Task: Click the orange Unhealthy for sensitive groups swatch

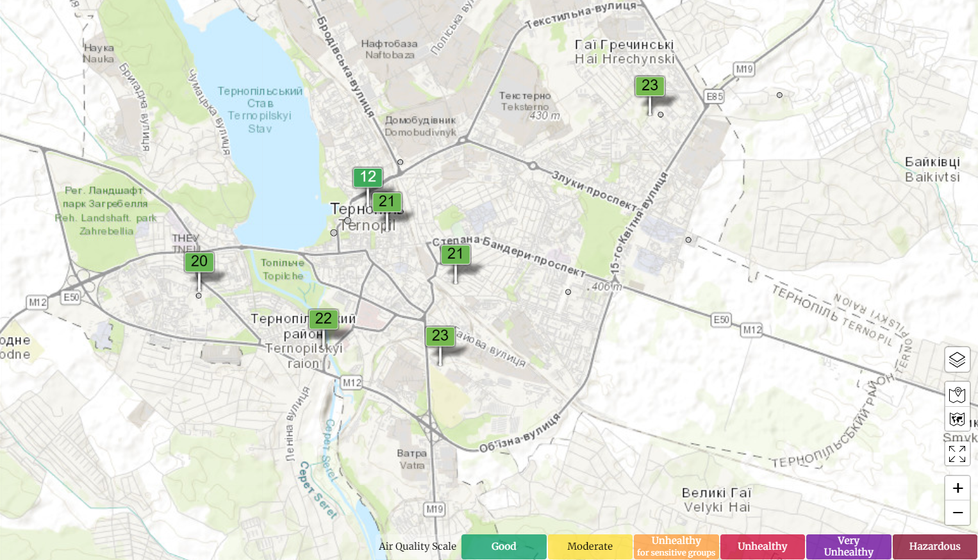Action: (x=676, y=547)
